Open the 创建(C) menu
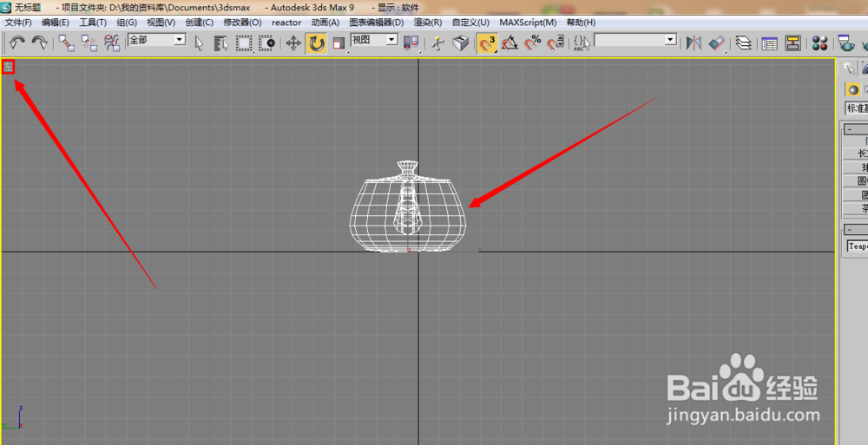The width and height of the screenshot is (868, 445). (x=200, y=23)
